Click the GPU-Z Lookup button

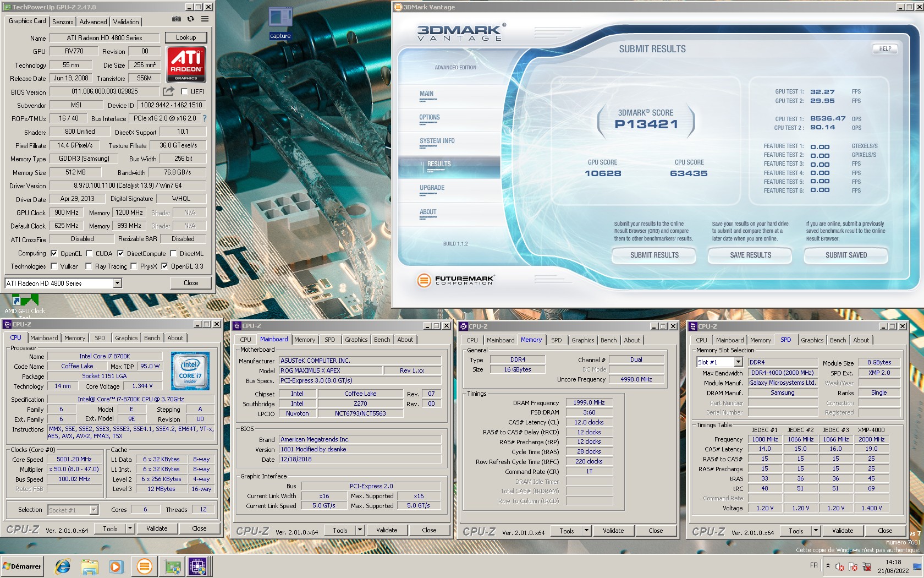point(186,37)
